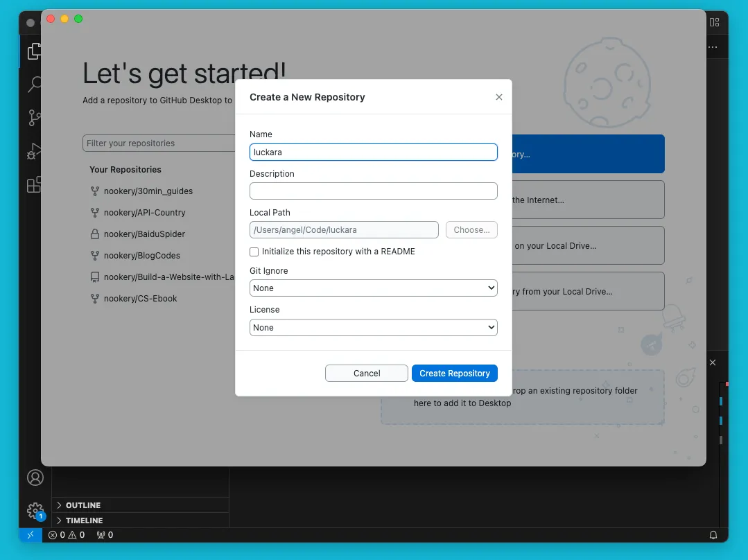Open the VS Code Explorer icon
This screenshot has height=560, width=748.
coord(34,51)
